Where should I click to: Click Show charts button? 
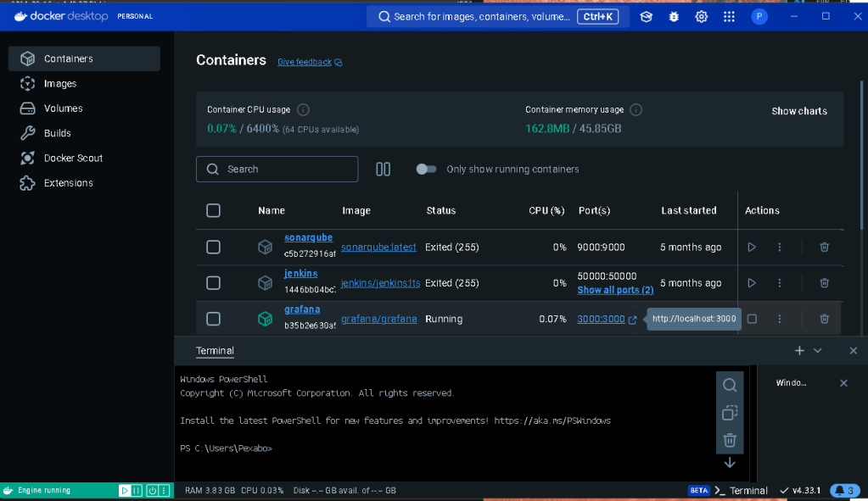[x=799, y=111]
